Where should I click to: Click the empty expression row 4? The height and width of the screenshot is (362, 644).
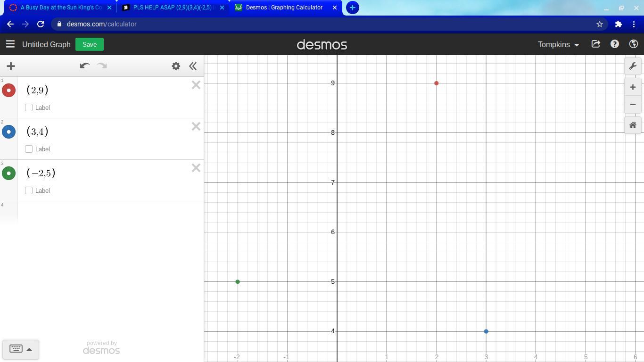(102, 212)
